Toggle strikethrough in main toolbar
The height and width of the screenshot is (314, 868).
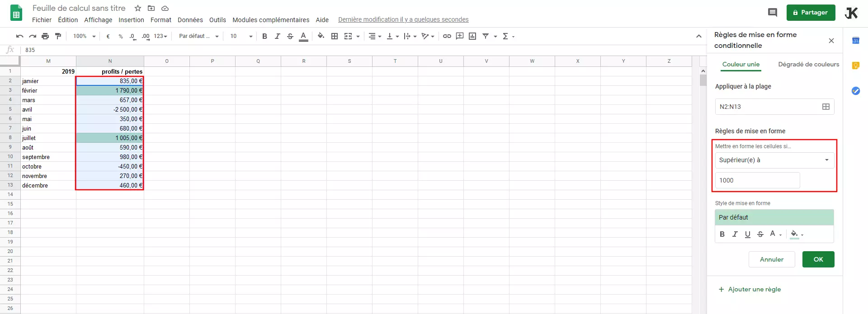pos(290,36)
